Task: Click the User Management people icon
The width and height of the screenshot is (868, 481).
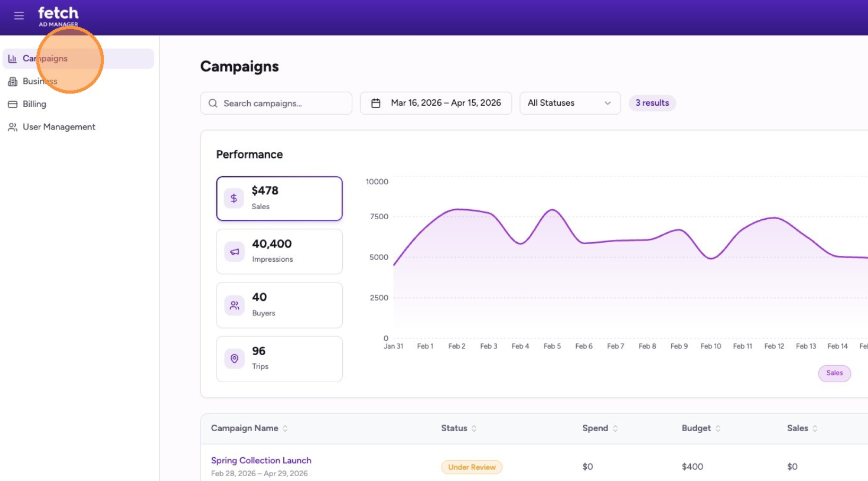Action: point(13,127)
